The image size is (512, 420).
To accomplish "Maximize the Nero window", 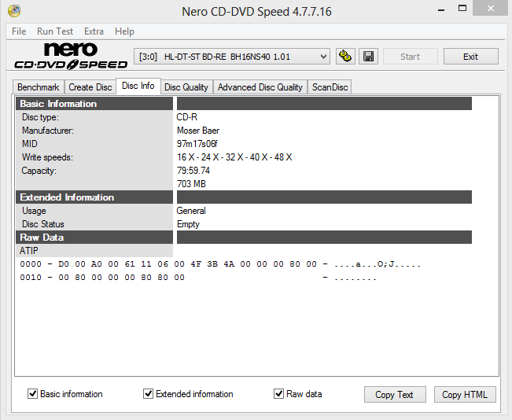I will pyautogui.click(x=462, y=8).
